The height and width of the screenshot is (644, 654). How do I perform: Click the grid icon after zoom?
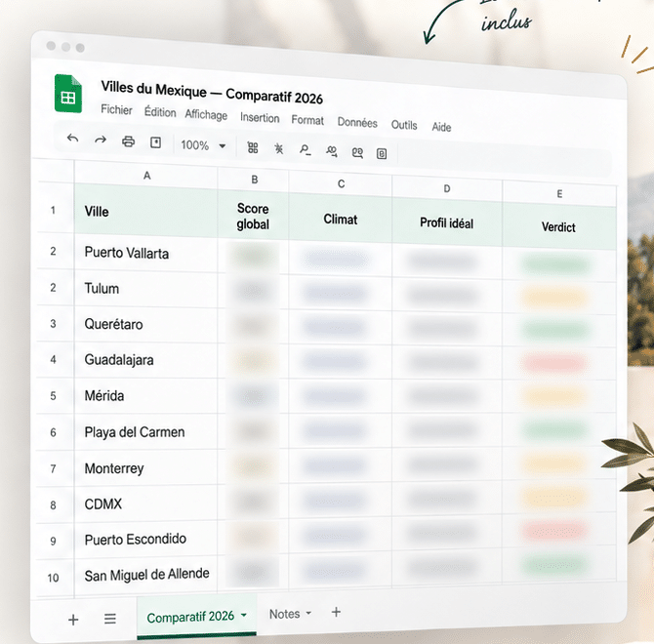click(x=253, y=147)
